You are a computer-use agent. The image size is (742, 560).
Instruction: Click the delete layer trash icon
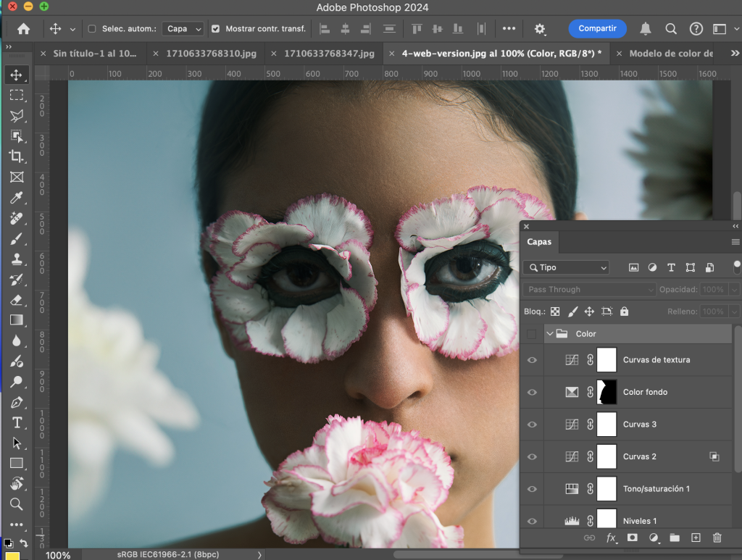pos(717,538)
